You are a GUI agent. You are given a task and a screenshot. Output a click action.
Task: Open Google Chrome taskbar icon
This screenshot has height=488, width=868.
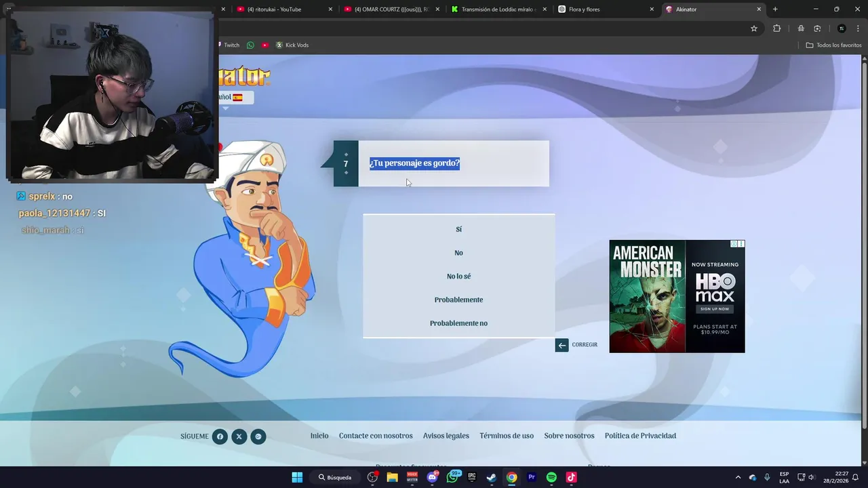[511, 477]
